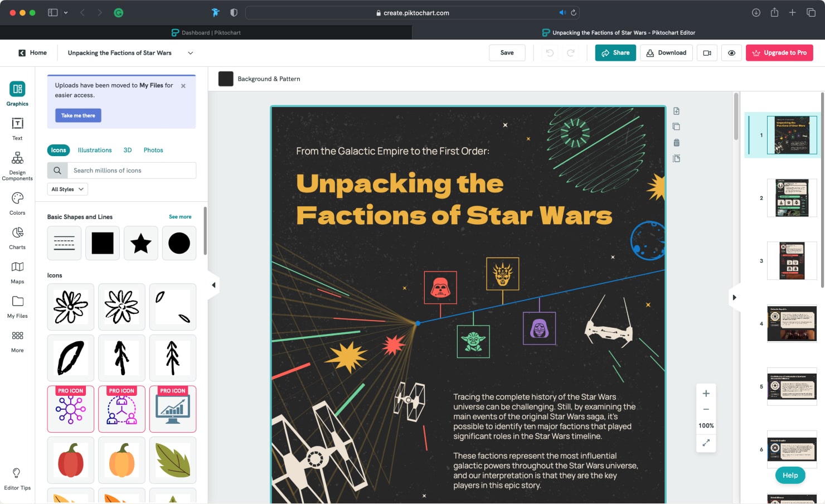Collapse the left graphics panel arrow
The image size is (825, 504).
pos(213,285)
